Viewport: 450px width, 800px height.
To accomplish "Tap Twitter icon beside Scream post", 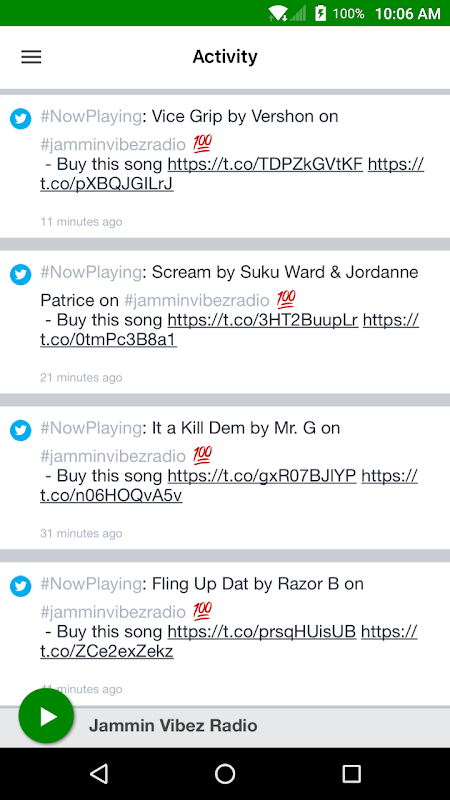I will coord(21,275).
